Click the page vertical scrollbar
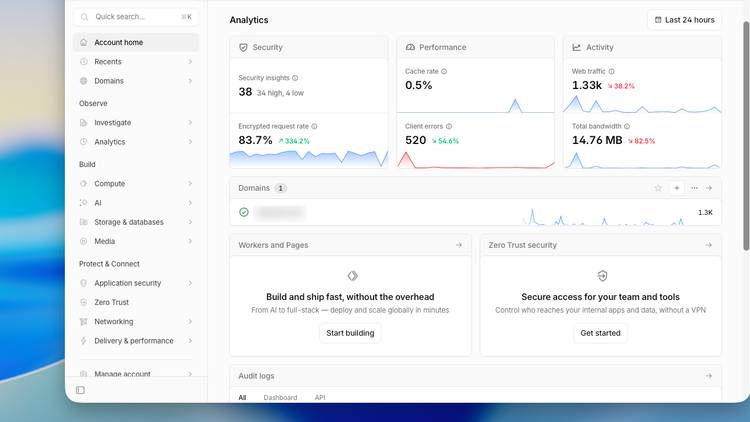 pos(746,136)
